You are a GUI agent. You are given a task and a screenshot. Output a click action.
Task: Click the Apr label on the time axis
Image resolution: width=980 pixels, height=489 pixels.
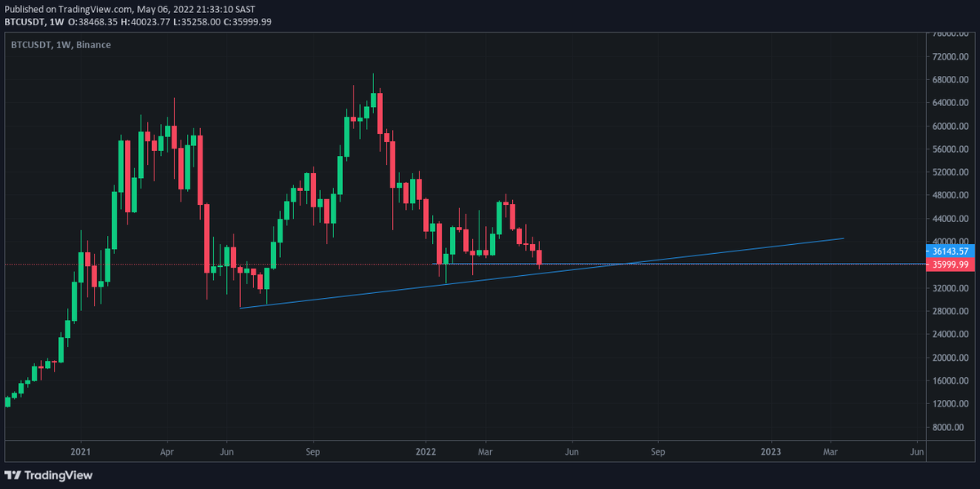(x=167, y=451)
